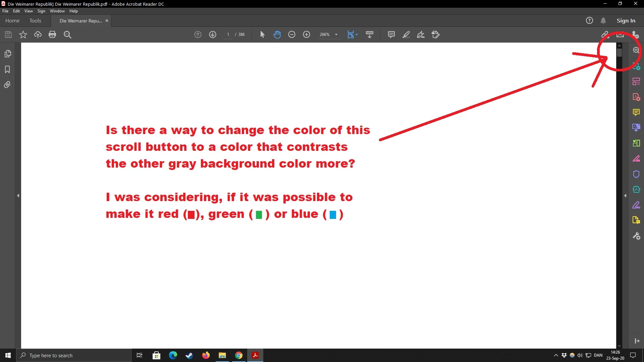Open the Attachments paperclip panel
Screen dimensions: 644x362
[7, 85]
